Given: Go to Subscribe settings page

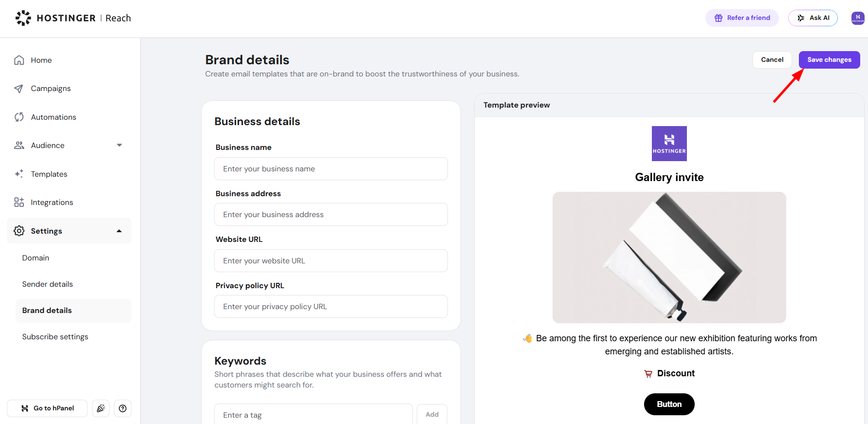Looking at the screenshot, I should coord(55,337).
